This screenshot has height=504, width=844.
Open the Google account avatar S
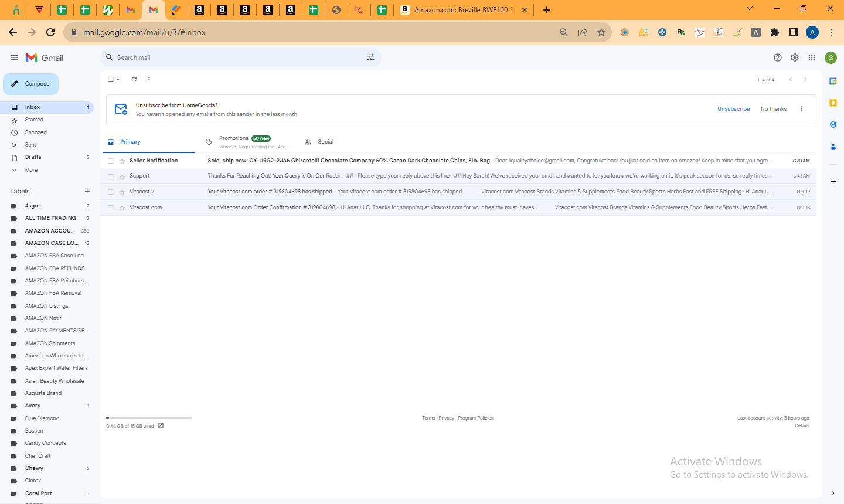tap(831, 57)
